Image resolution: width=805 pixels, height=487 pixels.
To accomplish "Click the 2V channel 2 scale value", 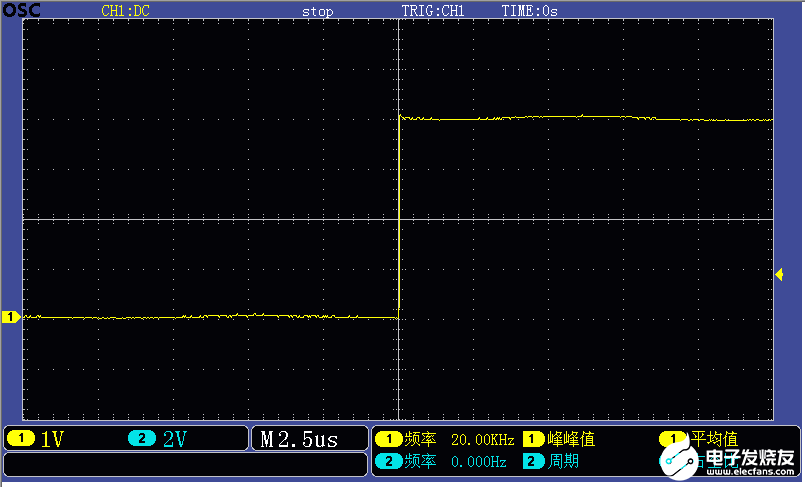I will (x=175, y=439).
